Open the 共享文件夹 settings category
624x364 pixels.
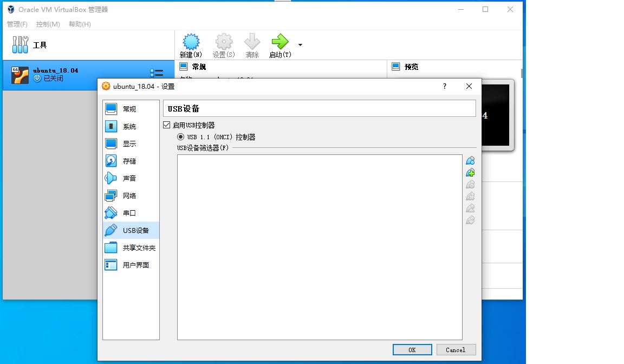131,248
